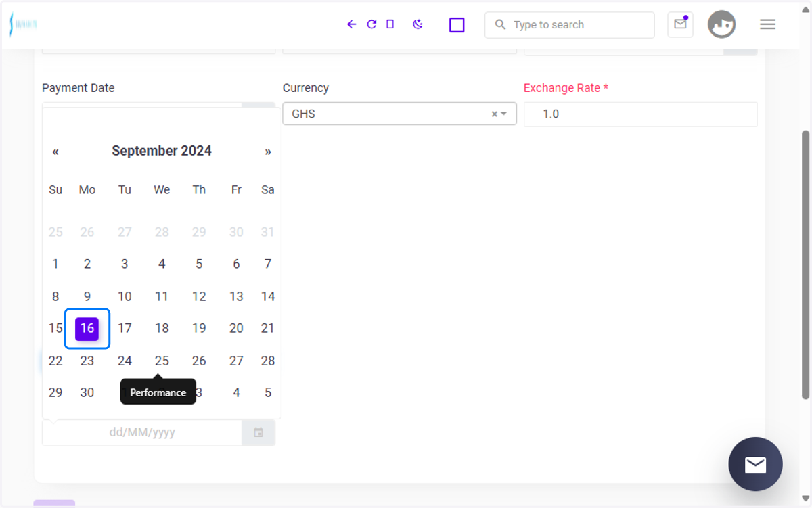This screenshot has width=812, height=508.
Task: Open the Currency GHS dropdown
Action: click(399, 114)
